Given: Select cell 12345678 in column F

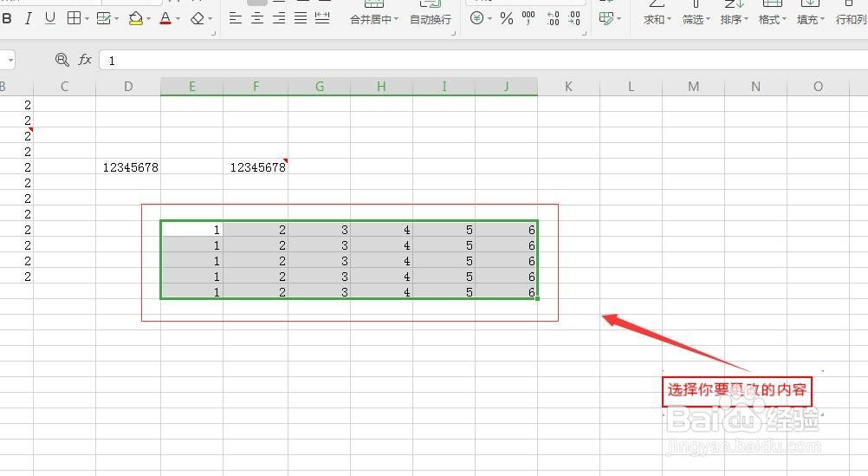Looking at the screenshot, I should click(256, 167).
